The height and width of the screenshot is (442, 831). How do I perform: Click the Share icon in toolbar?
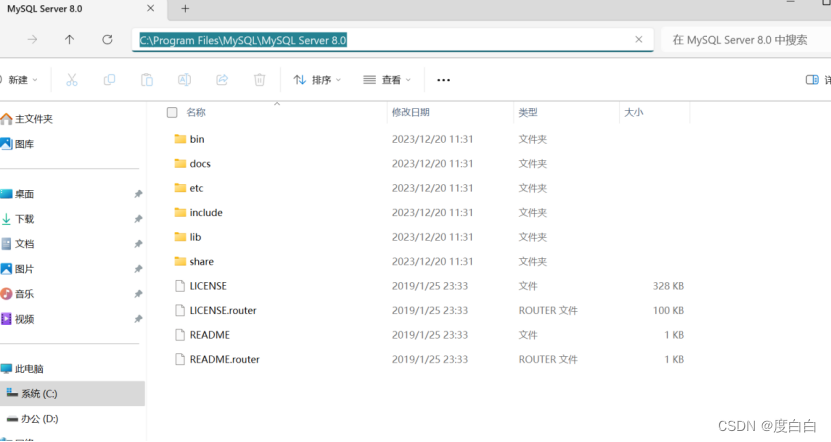pyautogui.click(x=222, y=80)
